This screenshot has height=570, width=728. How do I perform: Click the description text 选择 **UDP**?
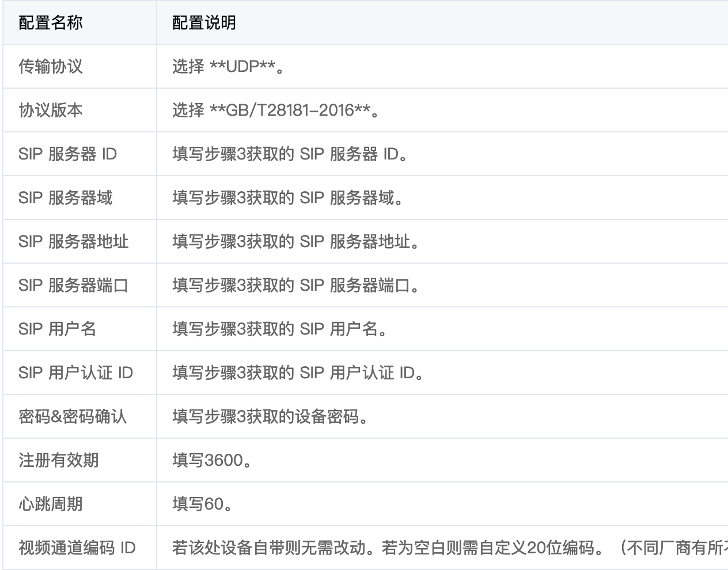(229, 67)
